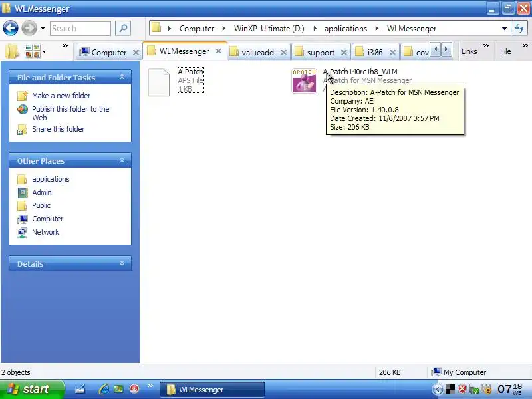532x399 pixels.
Task: Click the address bar Refresh button
Action: [x=519, y=29]
